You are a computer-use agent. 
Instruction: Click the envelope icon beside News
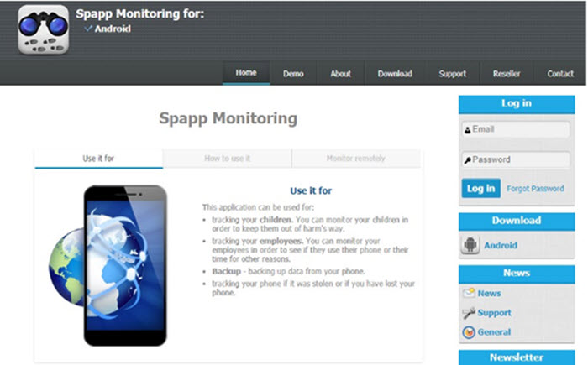pos(469,293)
